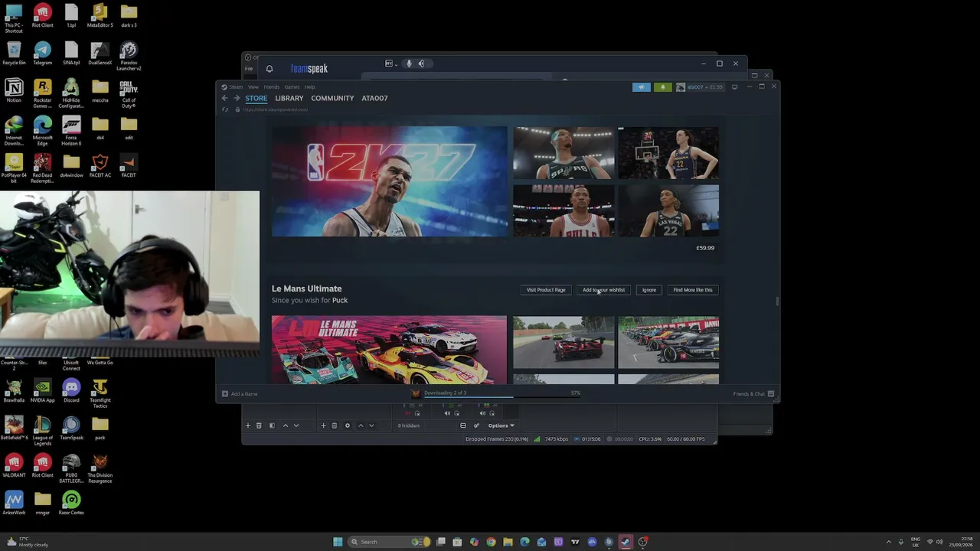
Task: Click the add source plus icon in OBS
Action: click(x=323, y=425)
